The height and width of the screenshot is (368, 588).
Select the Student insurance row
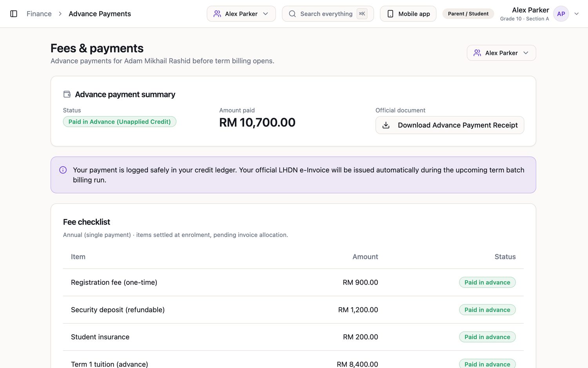coord(293,337)
